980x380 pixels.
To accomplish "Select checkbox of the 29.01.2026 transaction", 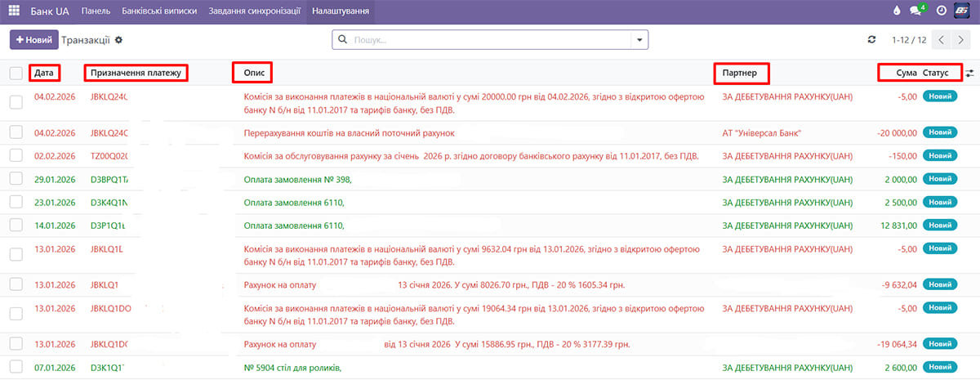I will pyautogui.click(x=16, y=179).
